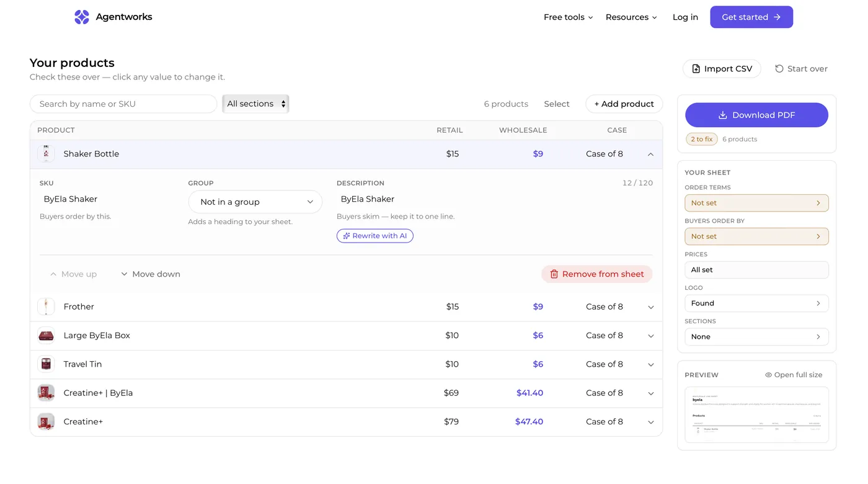The height and width of the screenshot is (484, 868).
Task: Expand the Creatine+ | ByEla row
Action: click(650, 393)
